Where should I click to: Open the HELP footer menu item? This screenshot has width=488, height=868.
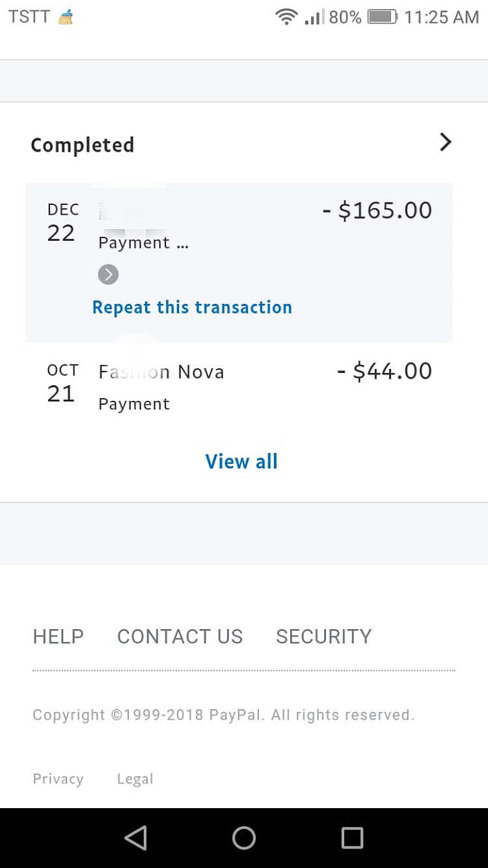[x=58, y=636]
